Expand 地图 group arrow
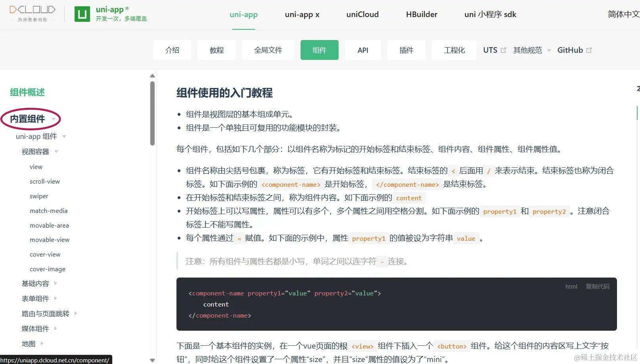 [42, 343]
